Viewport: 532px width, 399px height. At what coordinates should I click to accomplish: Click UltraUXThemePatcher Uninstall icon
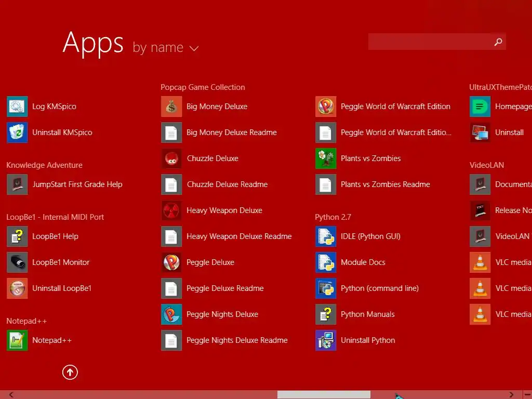[x=480, y=132]
